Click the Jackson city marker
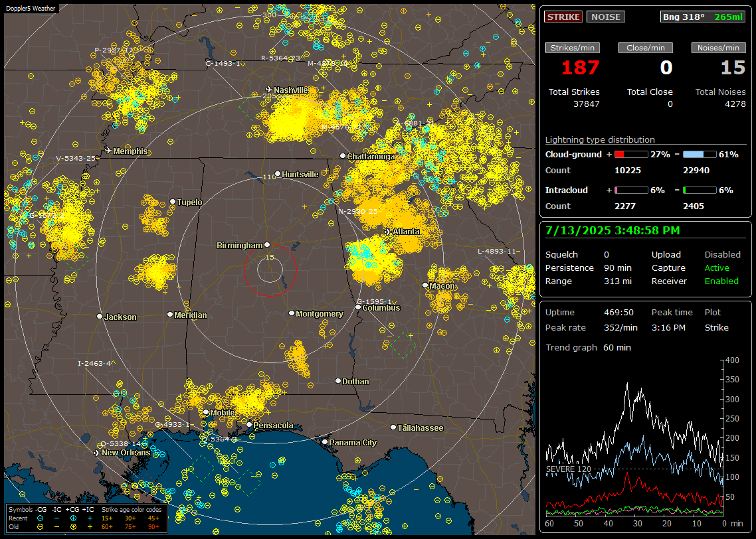 (100, 317)
